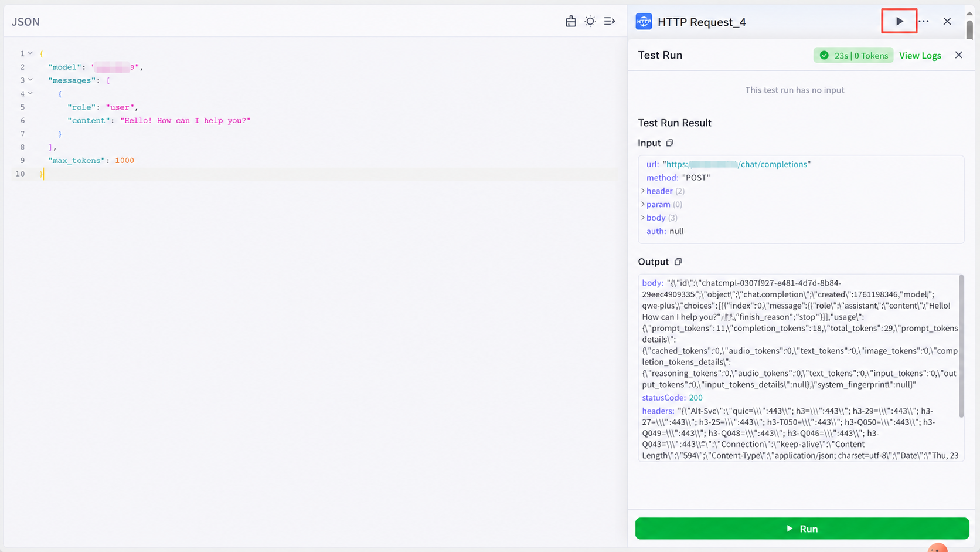Image resolution: width=980 pixels, height=552 pixels.
Task: Click the auth: null entry
Action: click(665, 232)
